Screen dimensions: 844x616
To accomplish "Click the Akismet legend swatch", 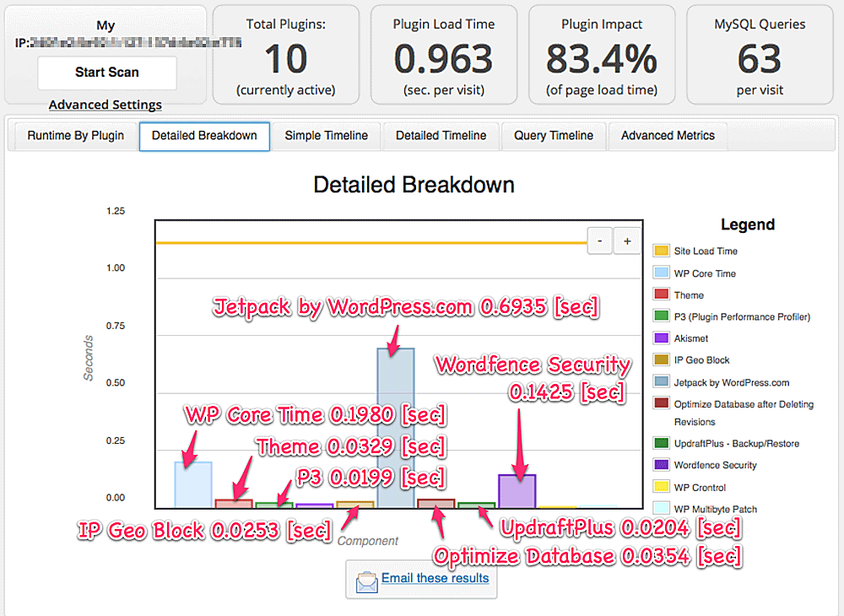I will (661, 338).
